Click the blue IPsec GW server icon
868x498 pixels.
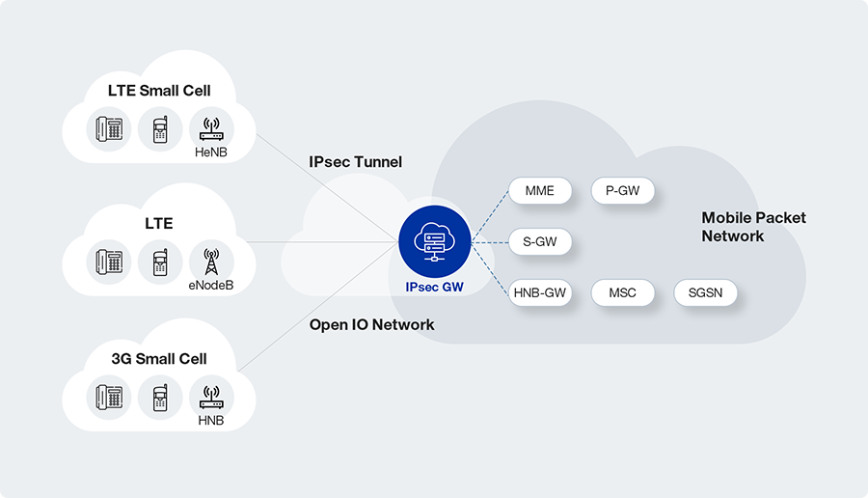435,241
